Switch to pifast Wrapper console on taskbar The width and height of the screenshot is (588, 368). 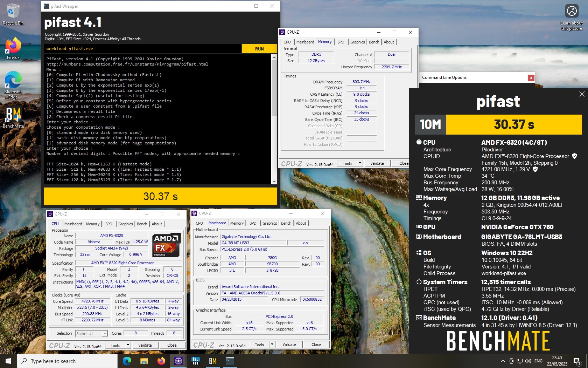coord(230,361)
